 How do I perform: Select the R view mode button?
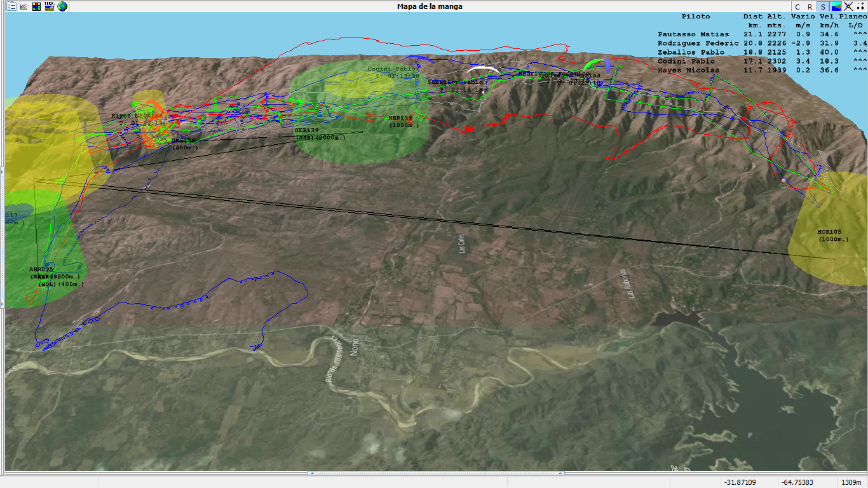811,6
